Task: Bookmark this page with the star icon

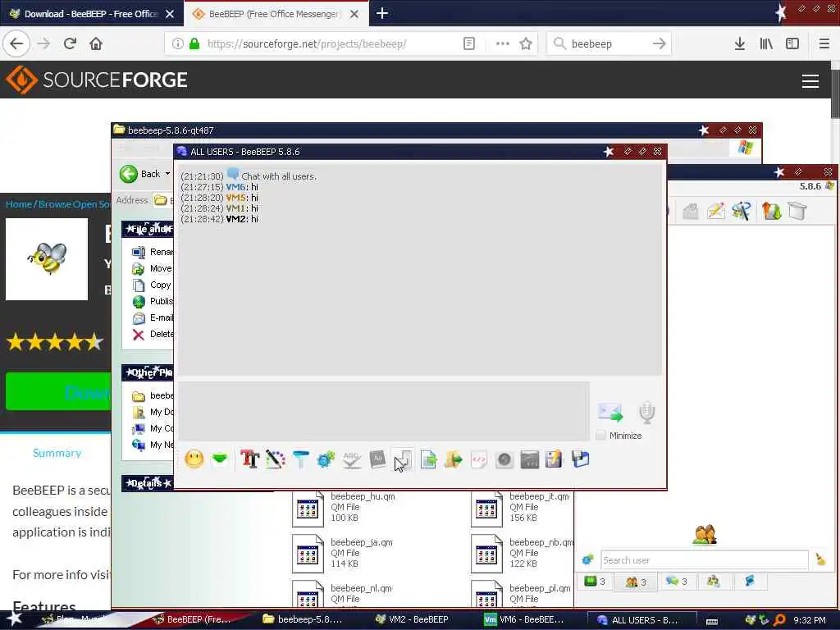Action: 526,43
